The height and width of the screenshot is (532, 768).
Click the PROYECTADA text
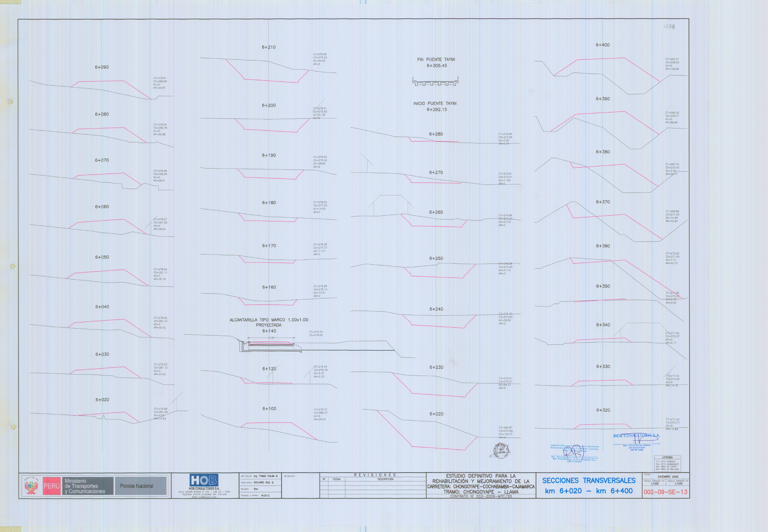269,325
